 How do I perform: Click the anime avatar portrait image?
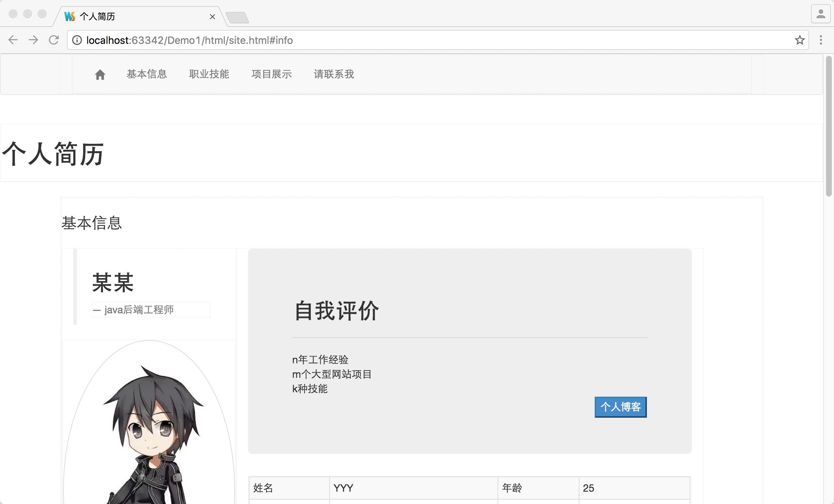[x=149, y=422]
